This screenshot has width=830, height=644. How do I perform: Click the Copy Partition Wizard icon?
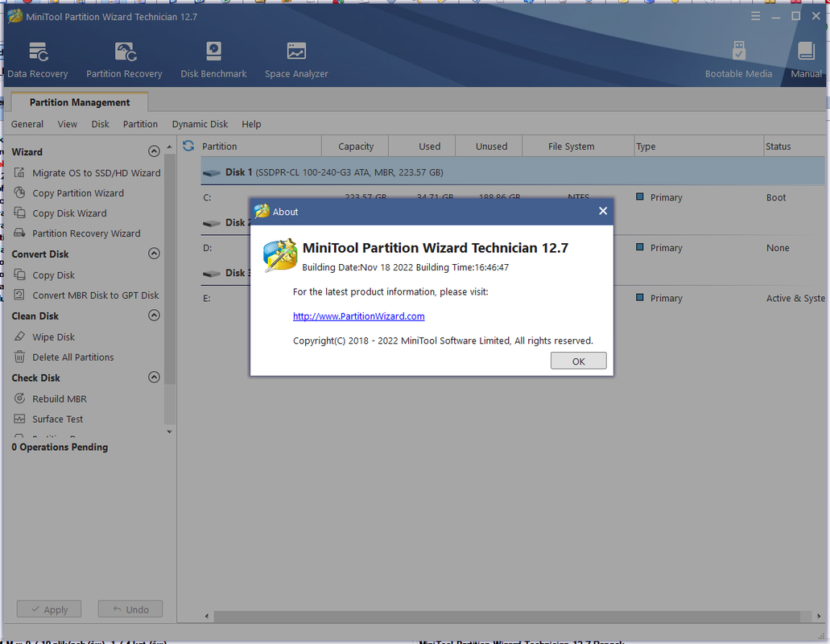[19, 192]
